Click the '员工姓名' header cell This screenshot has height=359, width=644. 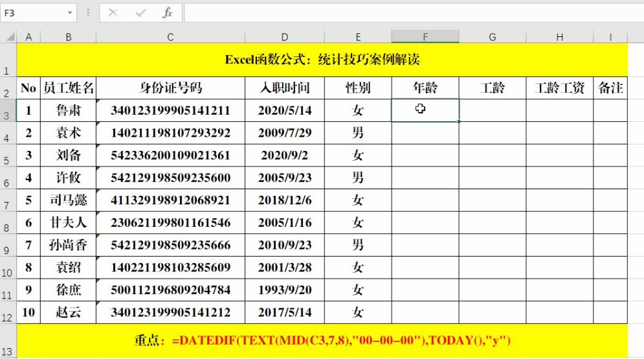[x=68, y=88]
